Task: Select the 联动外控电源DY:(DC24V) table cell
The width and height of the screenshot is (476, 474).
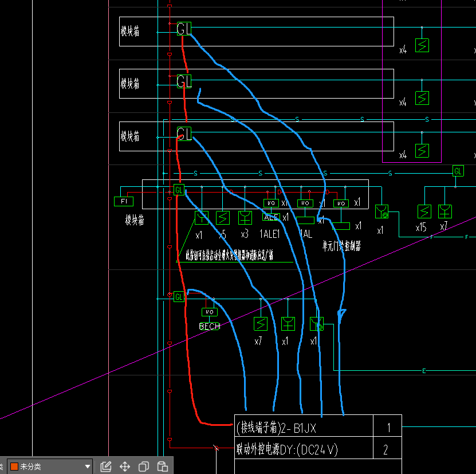Action: point(304,448)
